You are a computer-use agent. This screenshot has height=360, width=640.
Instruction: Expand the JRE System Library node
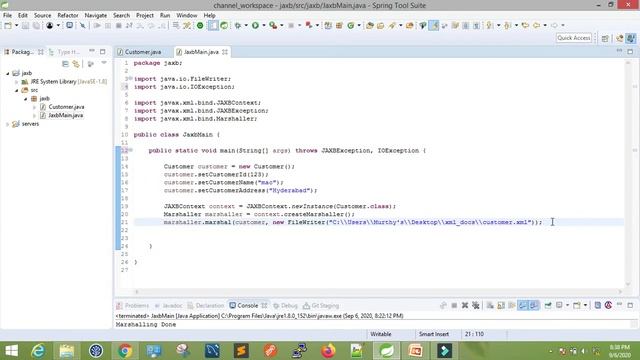click(x=16, y=82)
